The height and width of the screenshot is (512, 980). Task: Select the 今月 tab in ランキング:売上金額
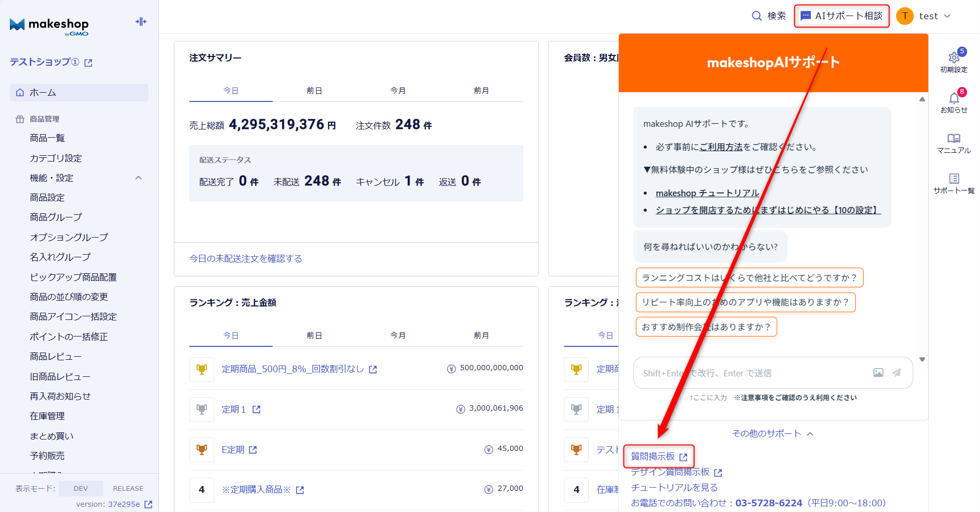397,335
